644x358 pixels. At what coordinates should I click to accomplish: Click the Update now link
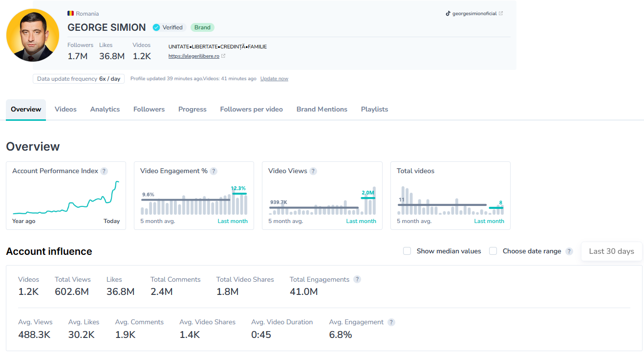(274, 79)
